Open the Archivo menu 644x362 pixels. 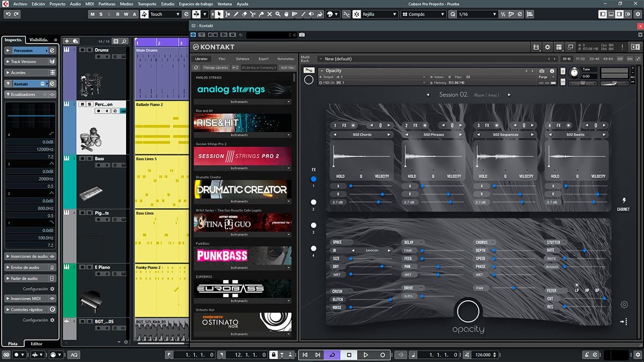pyautogui.click(x=20, y=4)
